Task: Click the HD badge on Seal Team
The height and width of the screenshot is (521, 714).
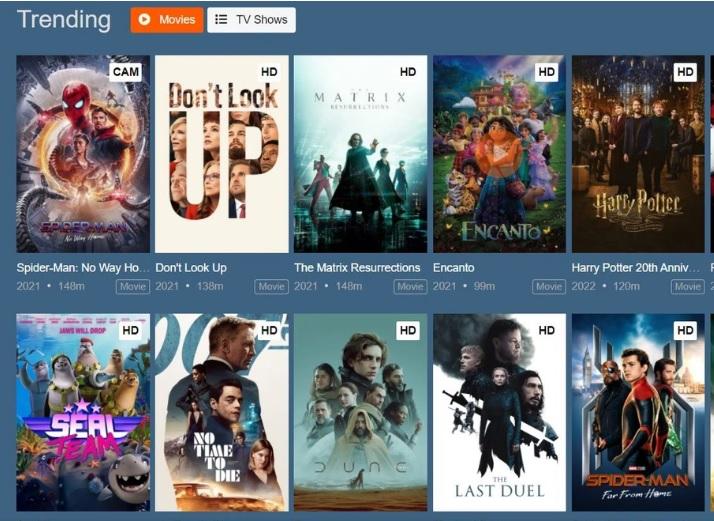Action: (130, 330)
